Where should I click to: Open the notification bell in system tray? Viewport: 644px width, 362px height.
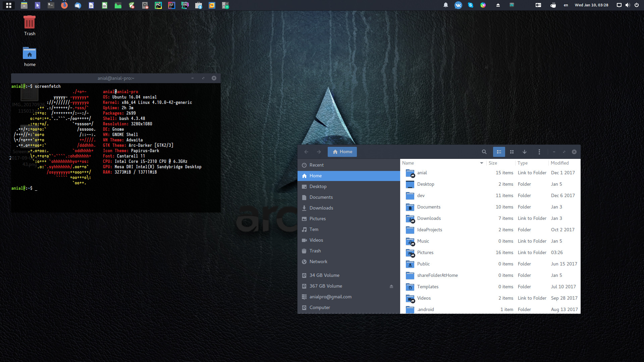(446, 5)
